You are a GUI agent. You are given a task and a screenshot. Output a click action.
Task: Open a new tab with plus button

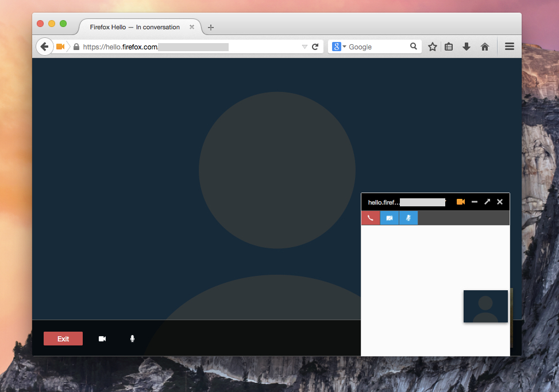(211, 28)
